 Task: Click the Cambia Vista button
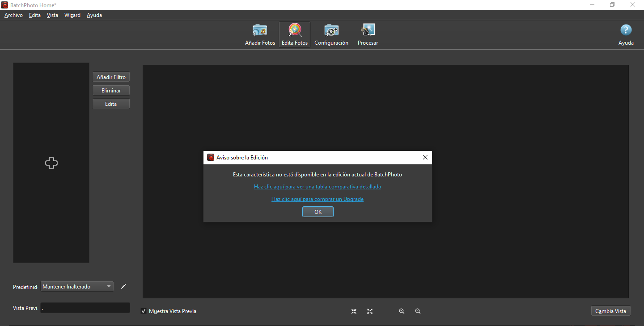pos(610,311)
